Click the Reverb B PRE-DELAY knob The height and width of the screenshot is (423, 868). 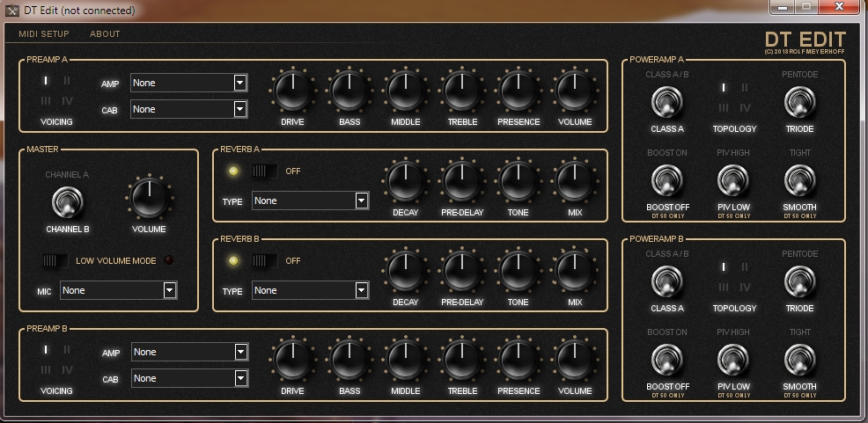click(462, 271)
